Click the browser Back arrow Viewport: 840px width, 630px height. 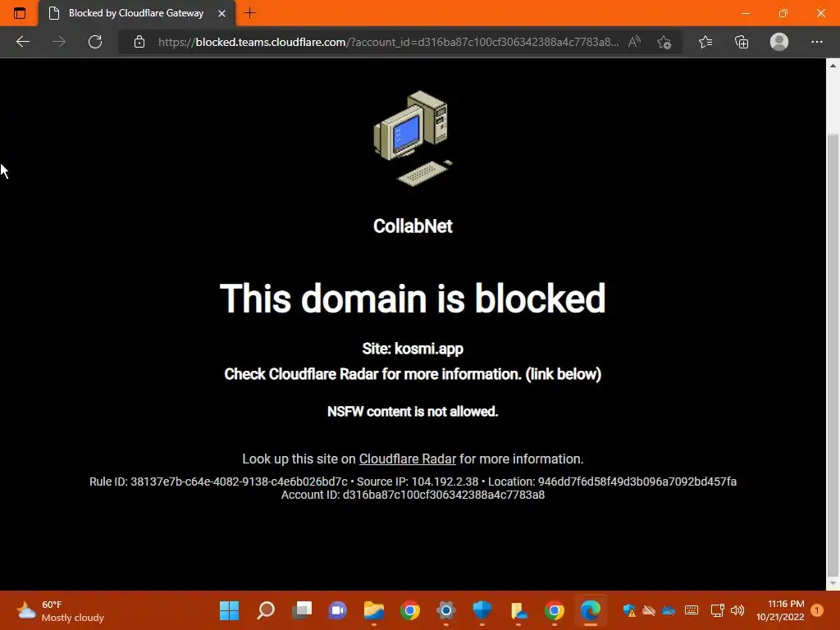(x=22, y=42)
